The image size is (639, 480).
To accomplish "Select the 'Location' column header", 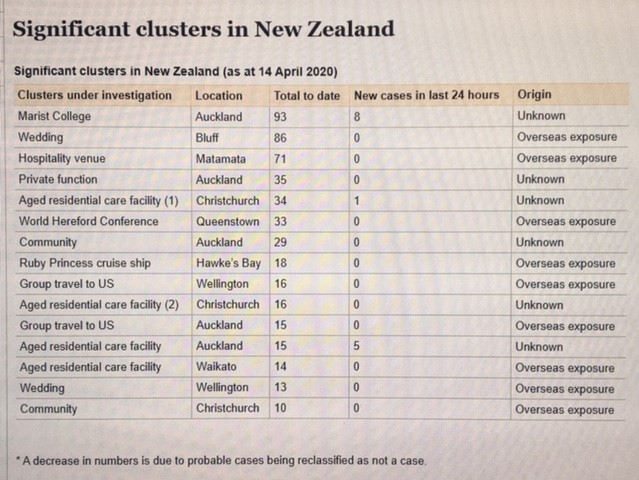I will pyautogui.click(x=219, y=95).
